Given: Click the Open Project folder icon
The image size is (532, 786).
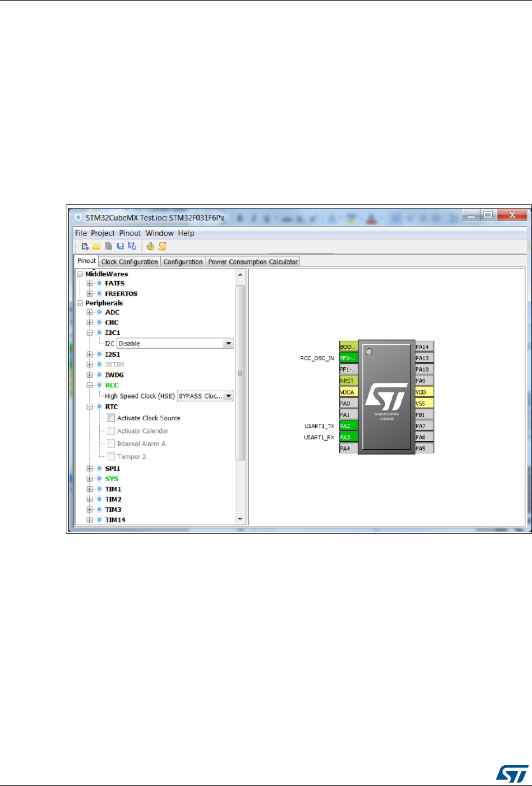Looking at the screenshot, I should coord(97,246).
